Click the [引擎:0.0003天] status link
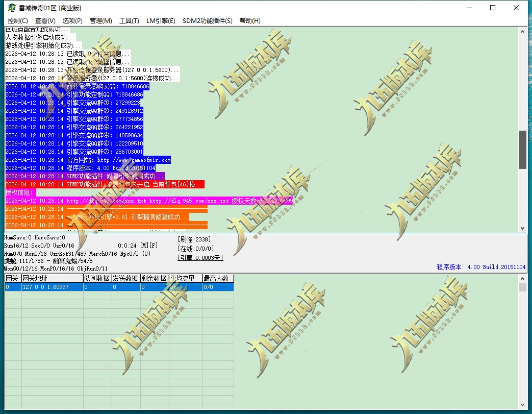The image size is (532, 414). (x=200, y=258)
